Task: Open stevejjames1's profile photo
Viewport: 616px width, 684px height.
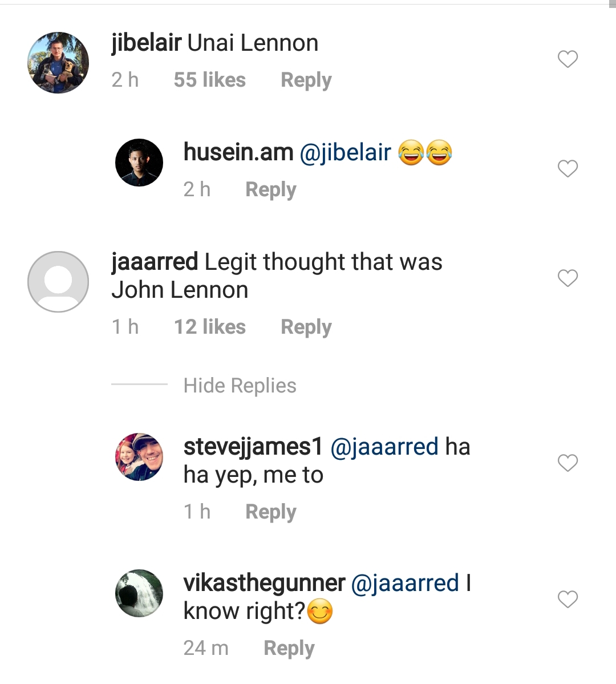Action: (139, 456)
